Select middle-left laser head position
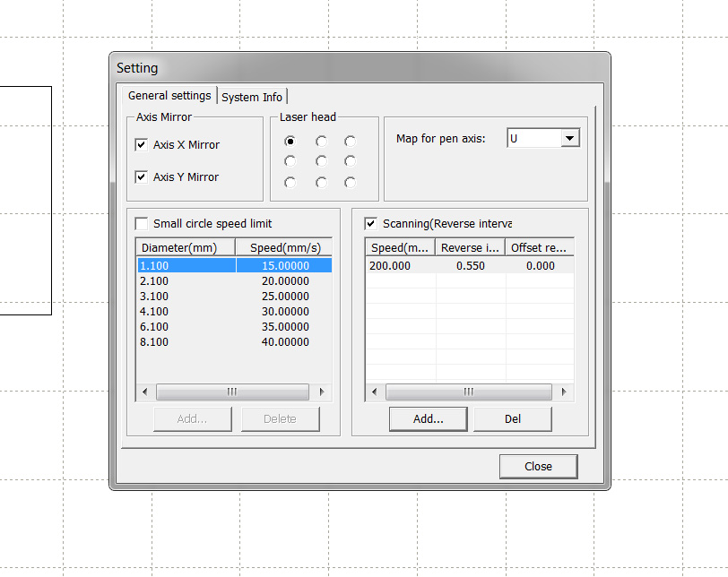Viewport: 728px width, 577px height. point(290,161)
